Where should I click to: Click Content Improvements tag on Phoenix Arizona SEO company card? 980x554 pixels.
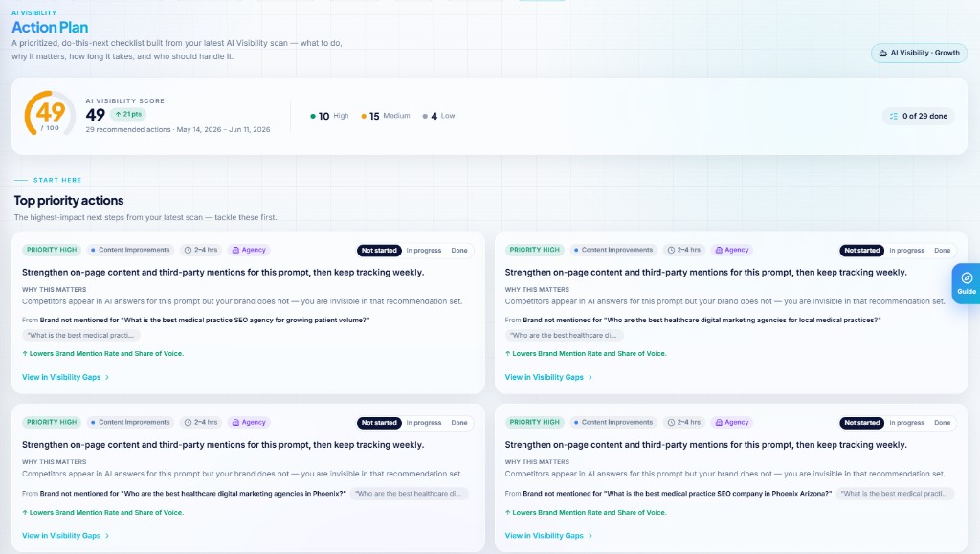coord(613,422)
